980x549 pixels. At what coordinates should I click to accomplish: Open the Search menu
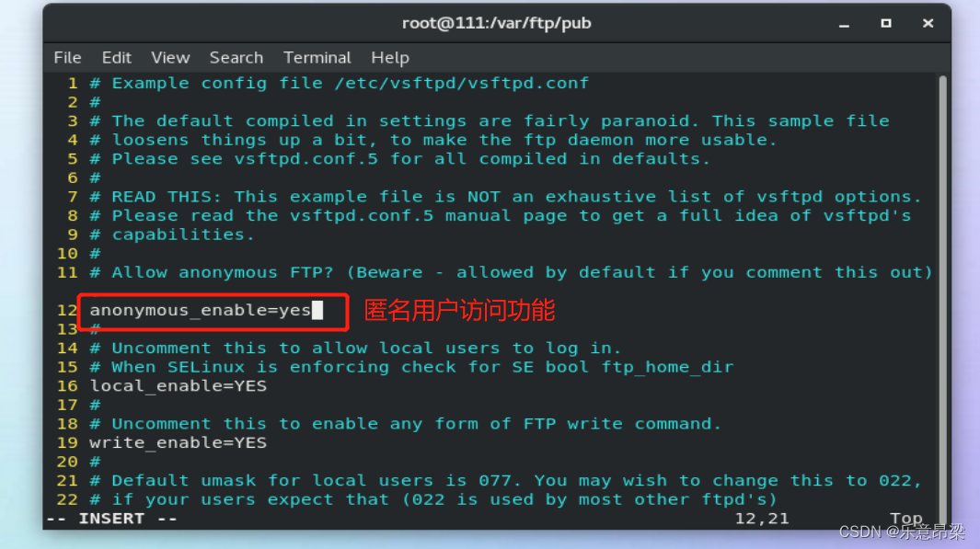[x=236, y=57]
